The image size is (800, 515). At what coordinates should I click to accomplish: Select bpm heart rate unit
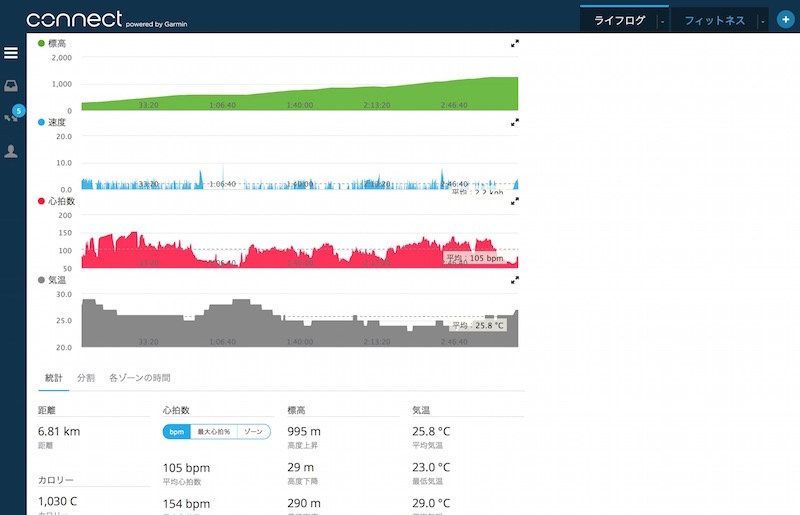pos(177,432)
